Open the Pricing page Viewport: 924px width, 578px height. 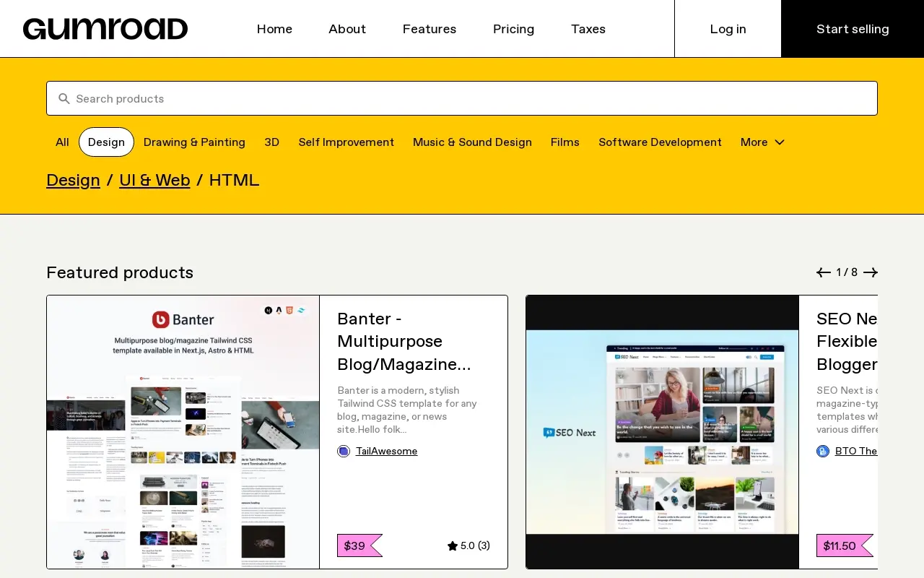coord(514,29)
